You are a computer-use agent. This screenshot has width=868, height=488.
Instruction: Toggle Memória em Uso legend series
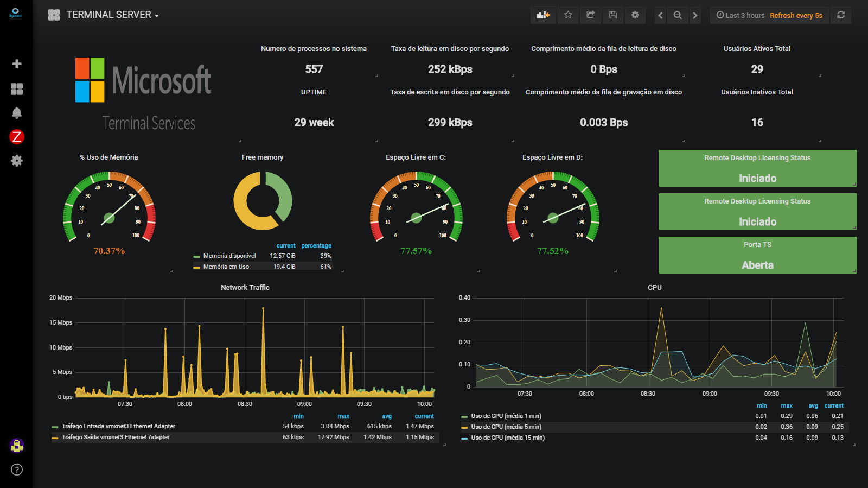[226, 267]
